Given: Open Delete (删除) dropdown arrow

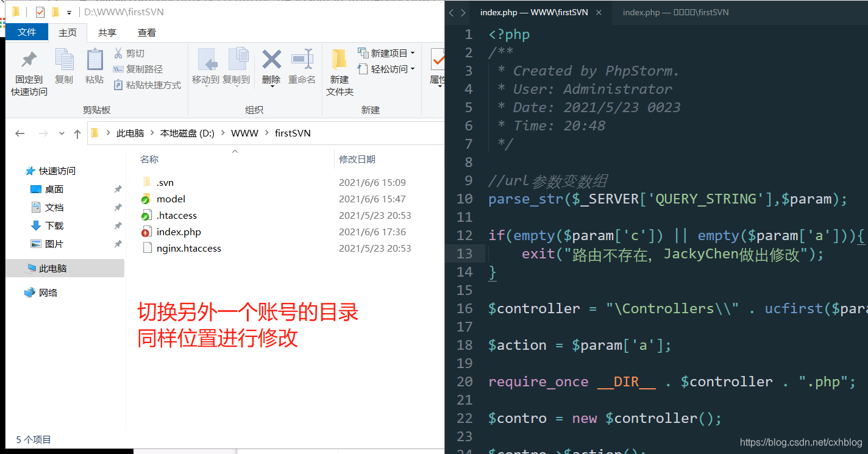Looking at the screenshot, I should [x=271, y=86].
